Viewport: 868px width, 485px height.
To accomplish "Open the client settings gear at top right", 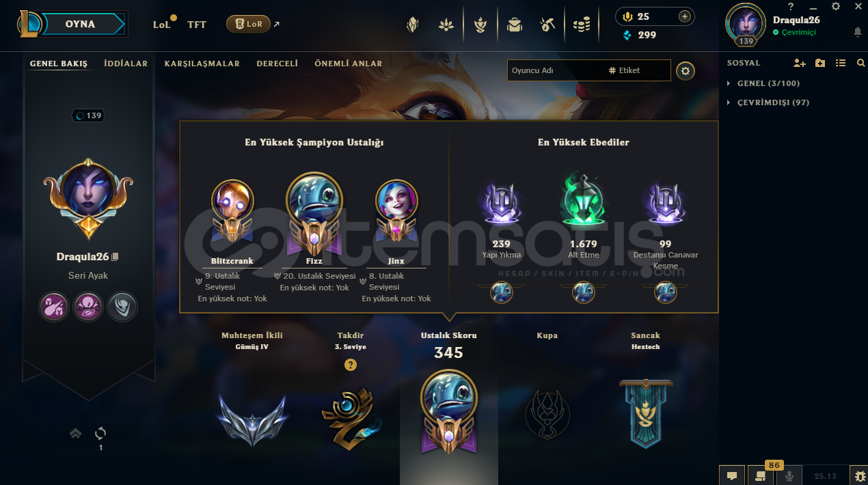I will click(x=835, y=6).
